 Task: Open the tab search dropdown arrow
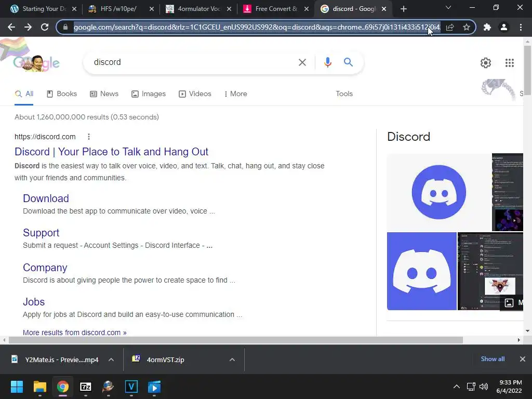[x=448, y=7]
